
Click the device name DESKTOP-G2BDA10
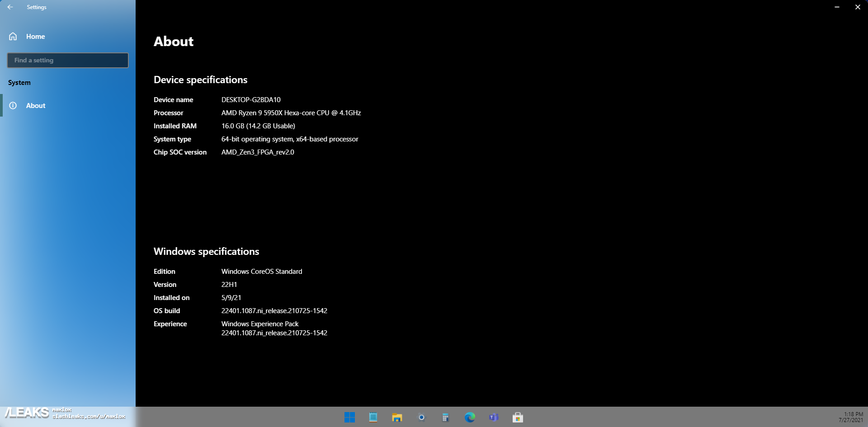click(251, 100)
